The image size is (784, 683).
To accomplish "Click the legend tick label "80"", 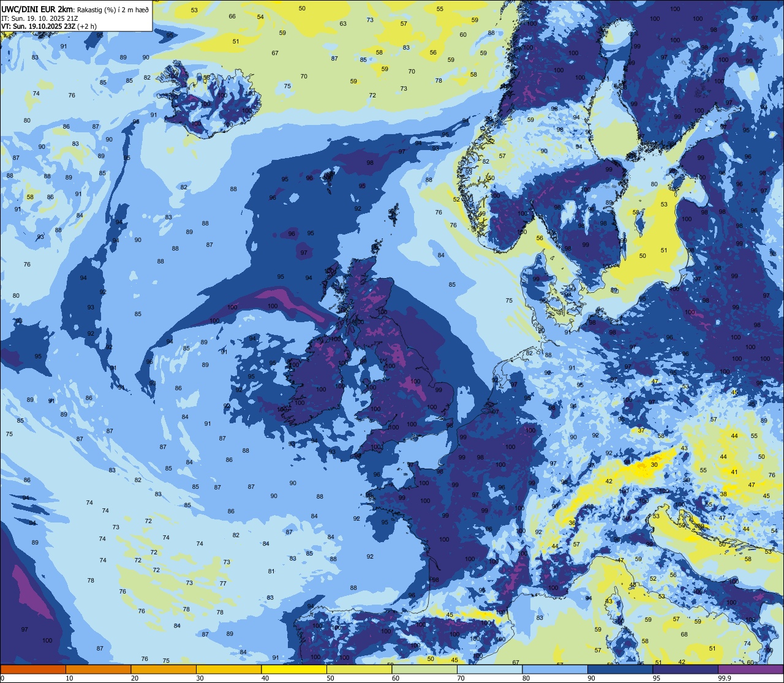I will click(526, 678).
